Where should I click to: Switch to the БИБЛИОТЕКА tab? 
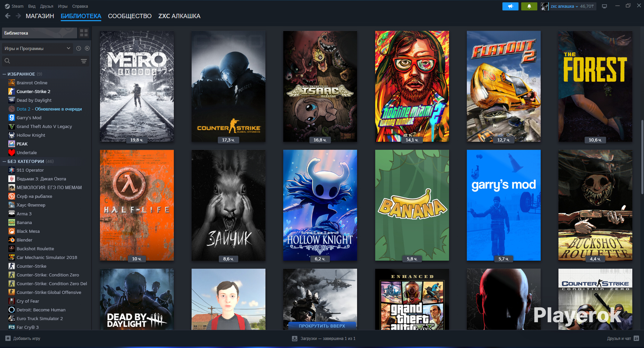coord(81,16)
